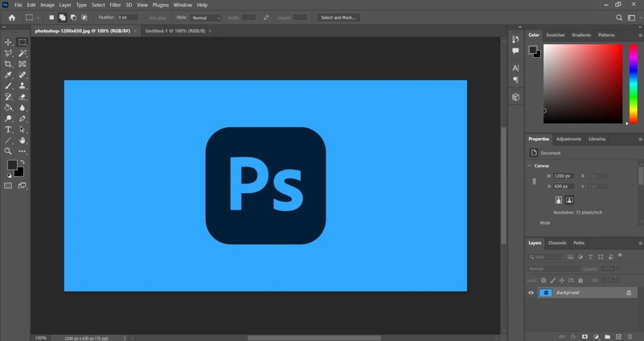Activate the Horizontal Type tool

pos(8,129)
